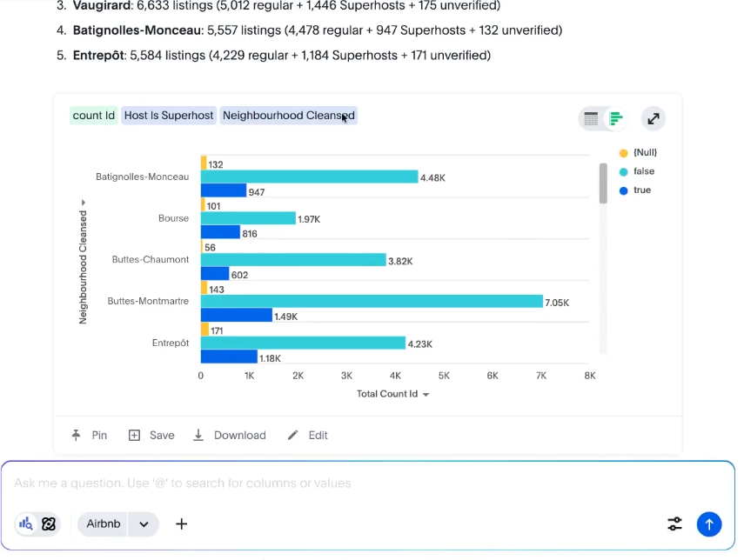Switch to table view
Screen dimensions: 744x560
tap(592, 119)
